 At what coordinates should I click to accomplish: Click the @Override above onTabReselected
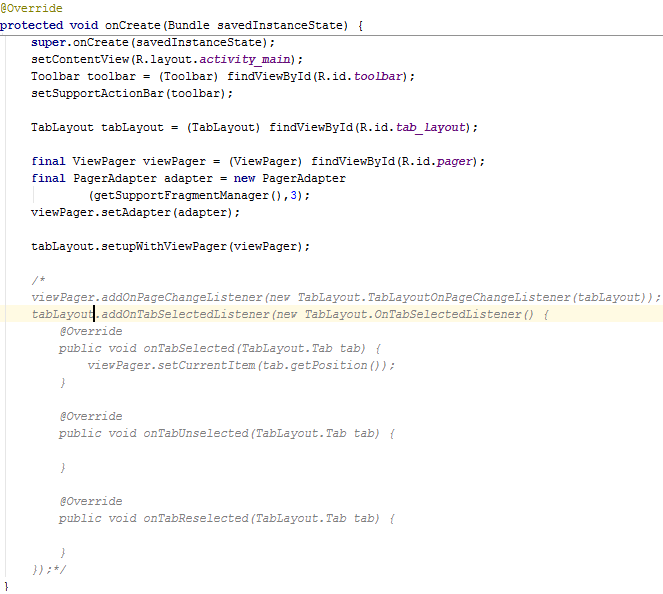pos(90,501)
